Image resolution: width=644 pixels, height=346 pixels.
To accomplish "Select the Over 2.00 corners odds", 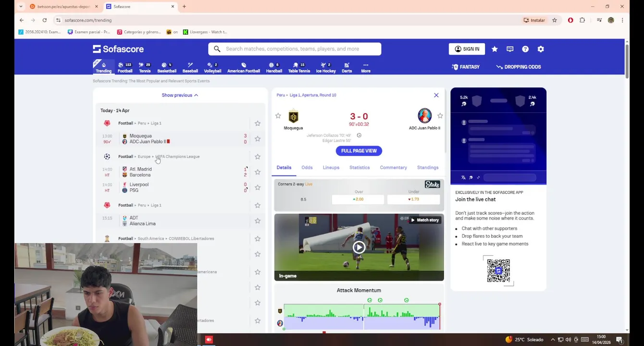I will 359,199.
